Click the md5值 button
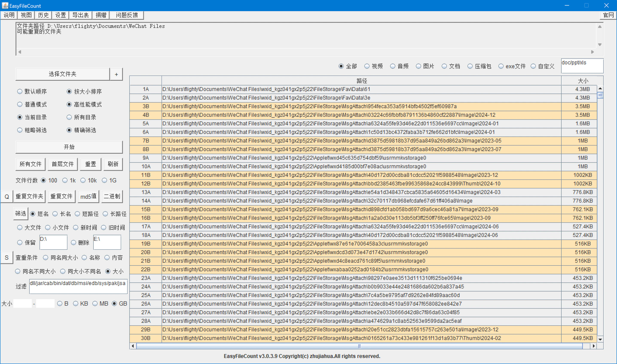617x364 pixels. (88, 196)
